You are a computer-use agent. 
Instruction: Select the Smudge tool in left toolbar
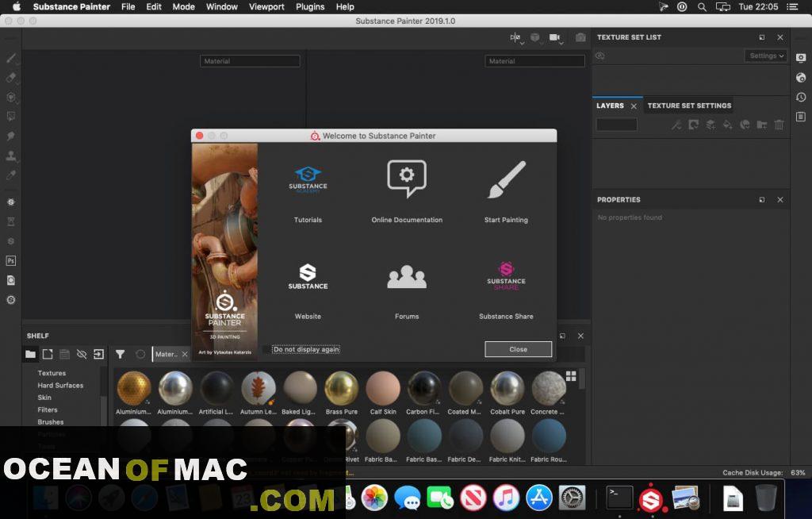(11, 136)
